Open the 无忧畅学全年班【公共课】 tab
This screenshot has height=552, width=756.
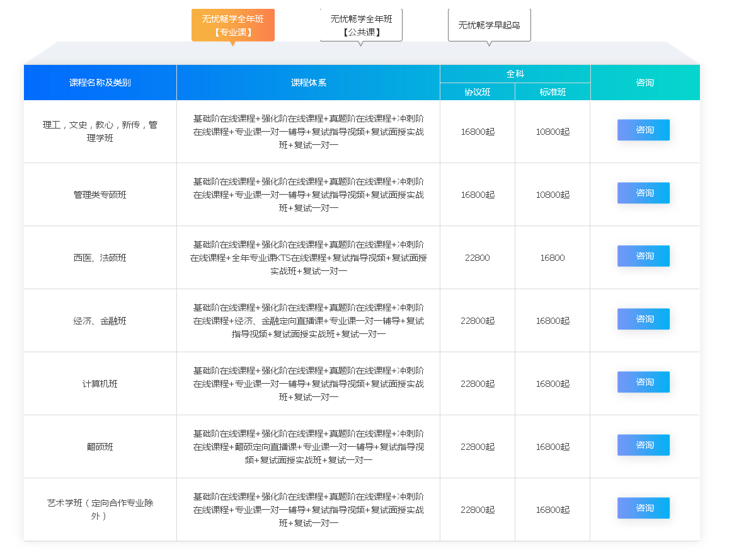click(360, 25)
